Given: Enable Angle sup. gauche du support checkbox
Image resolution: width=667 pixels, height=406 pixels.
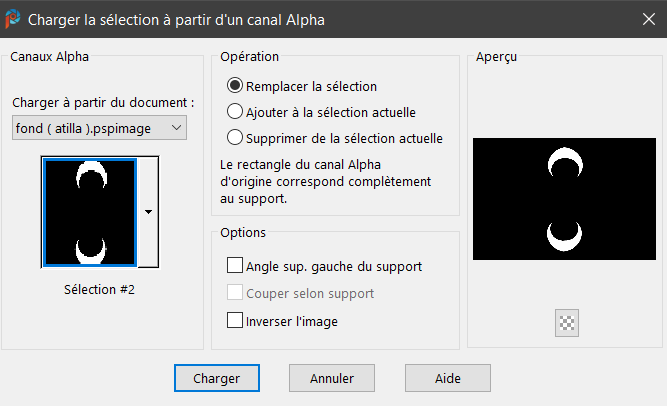Looking at the screenshot, I should (236, 266).
